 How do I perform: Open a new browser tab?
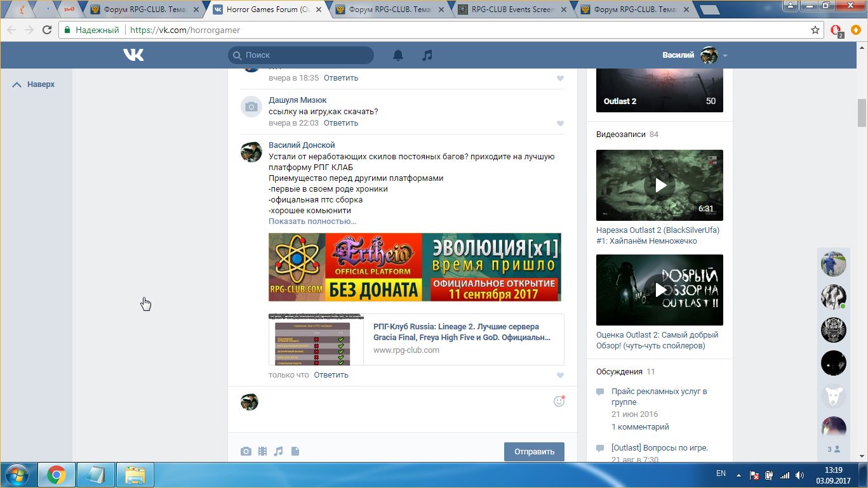point(709,10)
